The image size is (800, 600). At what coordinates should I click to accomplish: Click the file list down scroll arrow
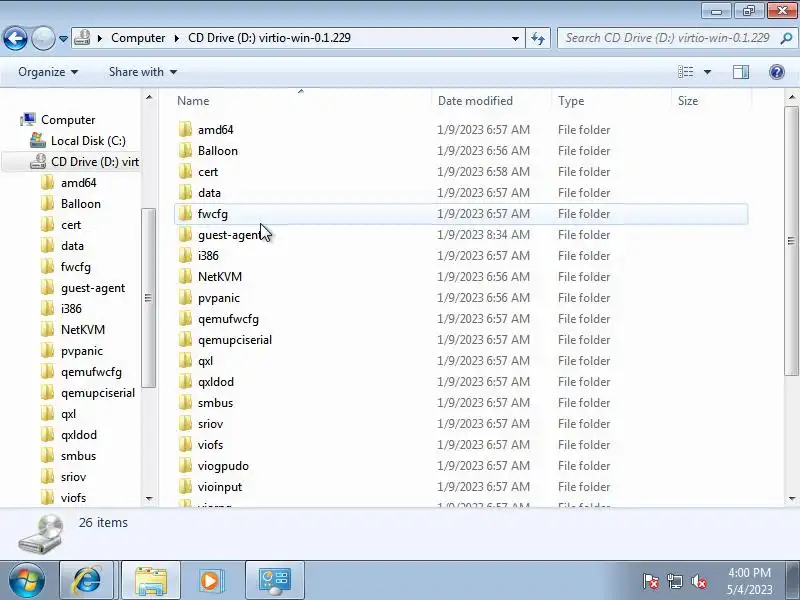[792, 498]
